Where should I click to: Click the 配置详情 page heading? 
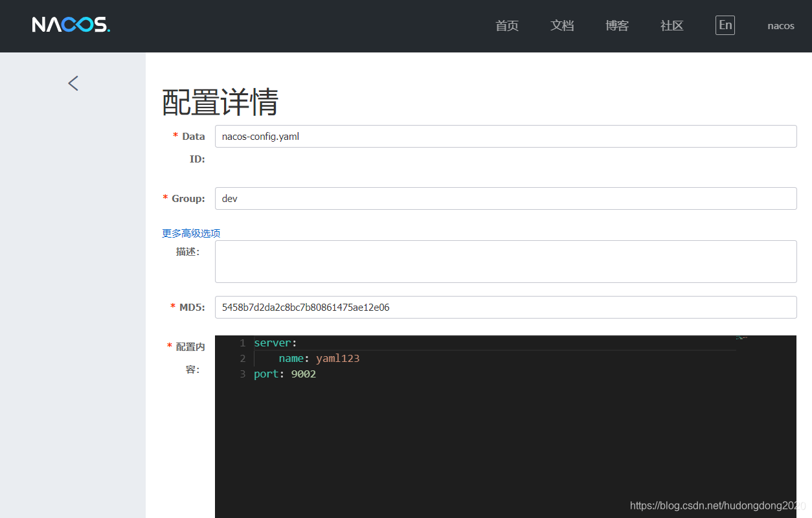tap(220, 102)
